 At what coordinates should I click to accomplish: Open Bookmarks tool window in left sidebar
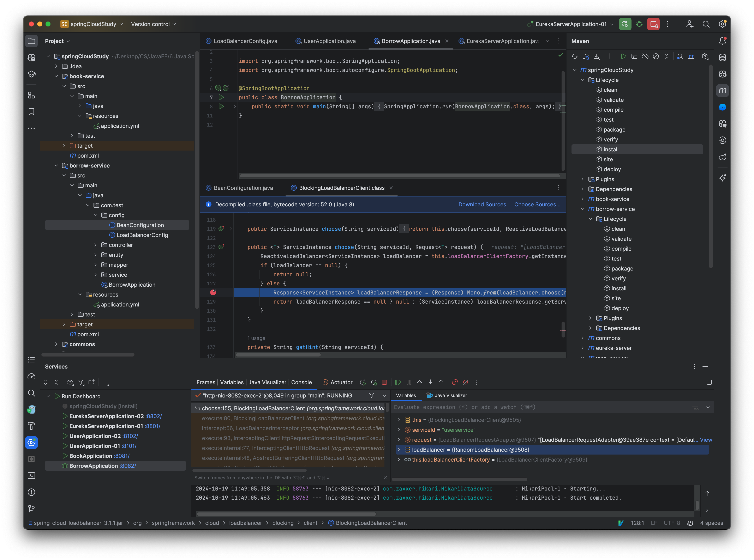tap(31, 112)
